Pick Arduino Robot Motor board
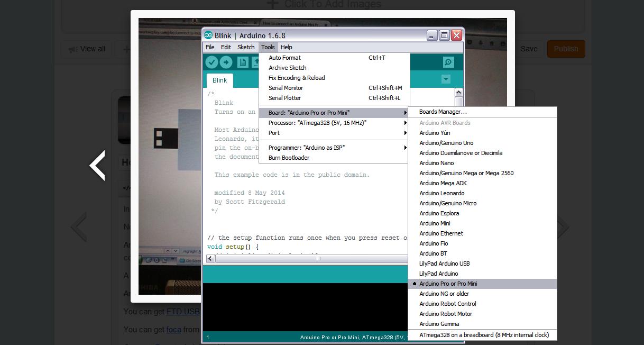644x345 pixels. (482, 314)
